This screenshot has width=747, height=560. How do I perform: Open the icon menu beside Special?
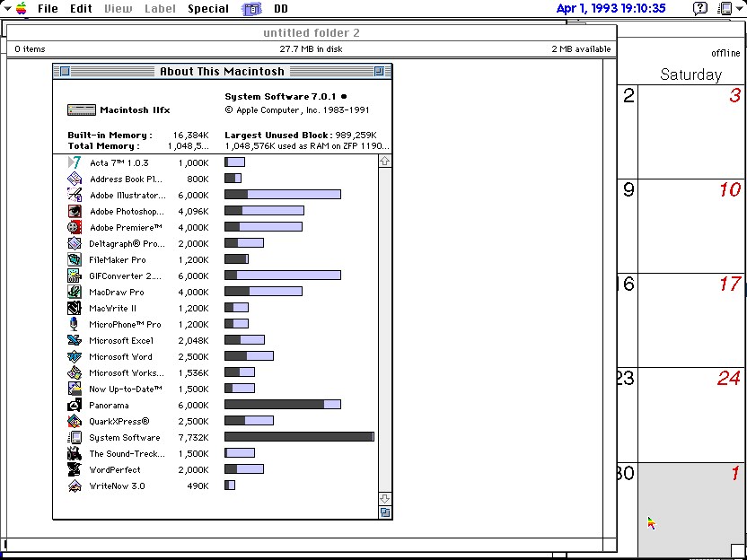(x=252, y=9)
